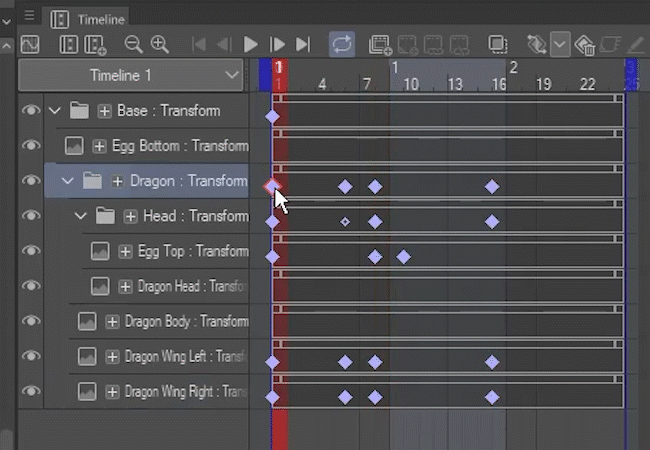Click the enable keyframes icon
Screen dimensions: 650x450
click(536, 45)
